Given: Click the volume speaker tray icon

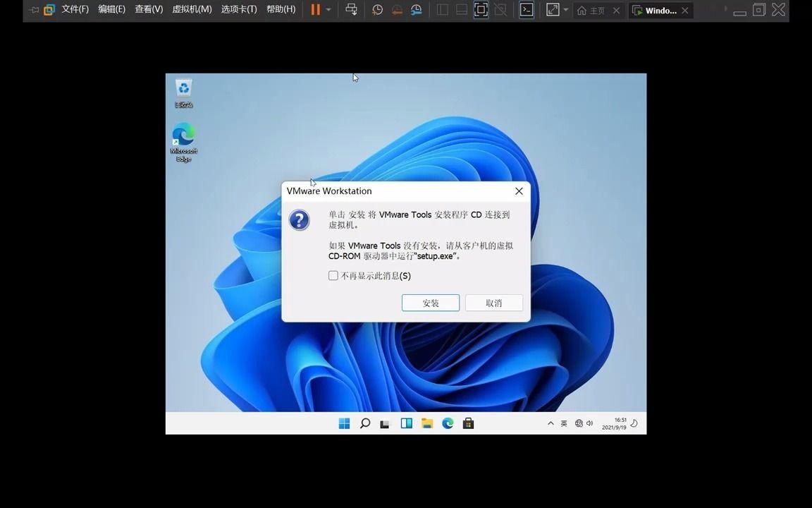Looking at the screenshot, I should [589, 423].
